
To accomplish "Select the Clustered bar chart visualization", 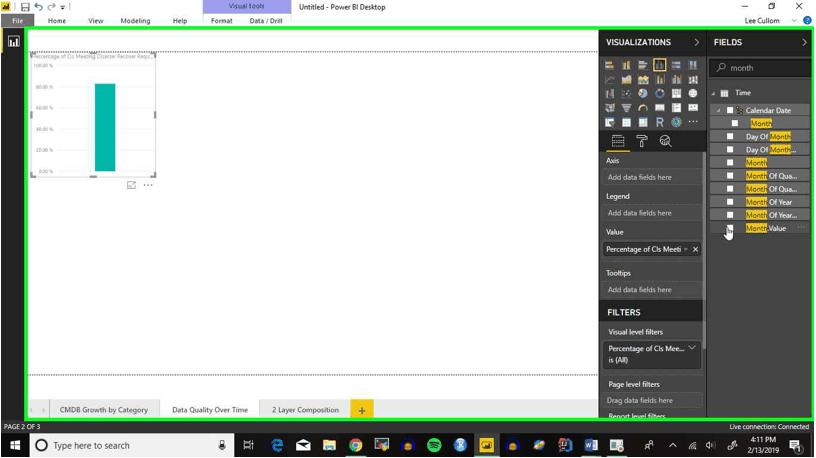I will [643, 65].
